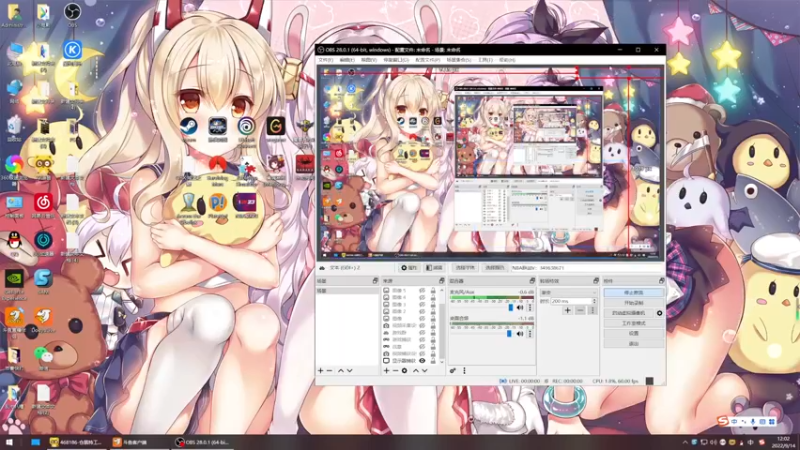
Task: Open Windows Start button
Action: [x=9, y=442]
